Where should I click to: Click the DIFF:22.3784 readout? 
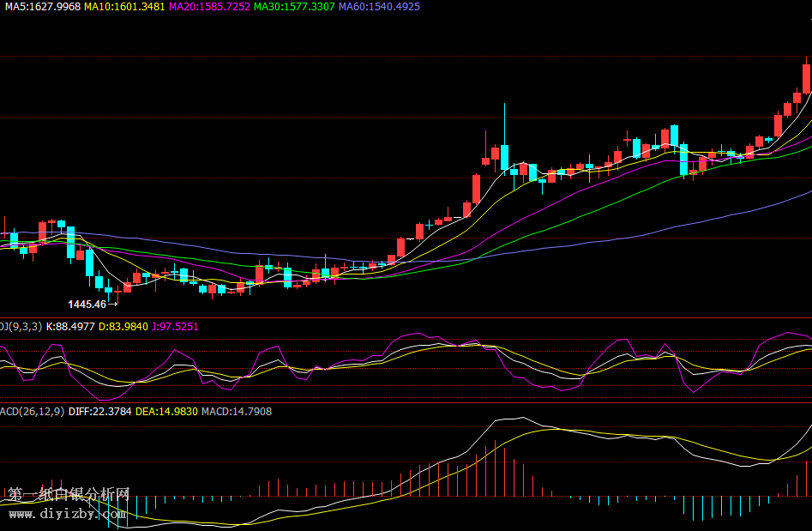tap(99, 412)
